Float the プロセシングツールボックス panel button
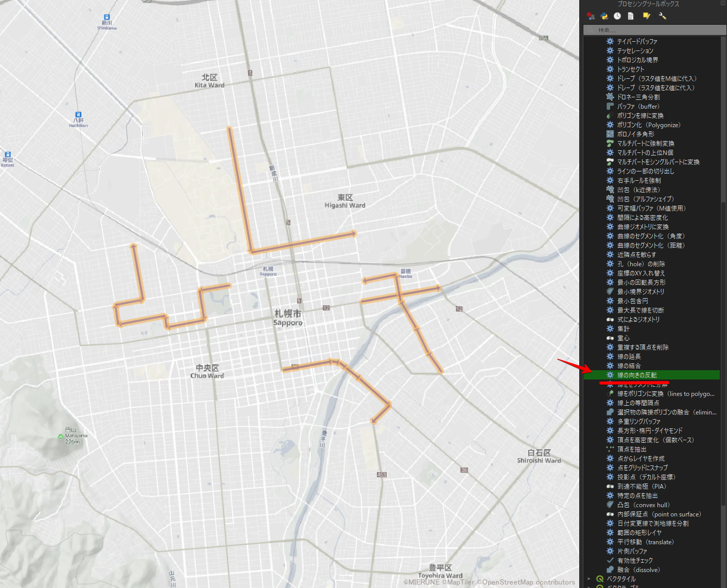 723,4
